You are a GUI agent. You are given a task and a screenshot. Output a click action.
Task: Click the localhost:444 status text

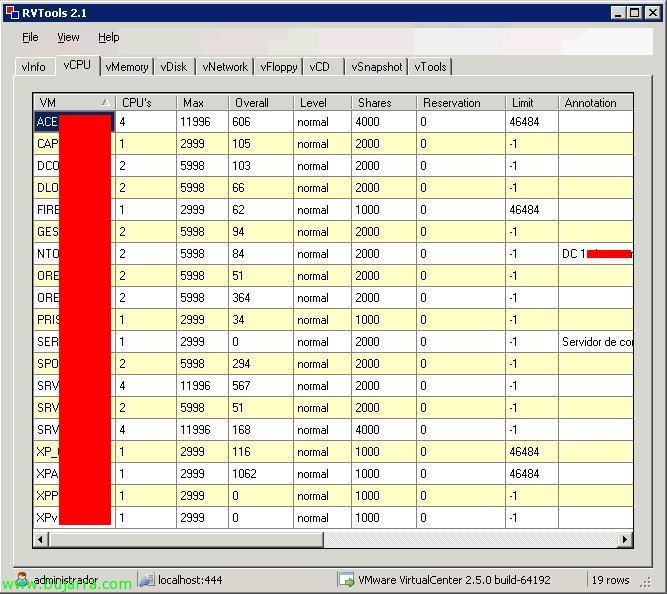click(190, 580)
